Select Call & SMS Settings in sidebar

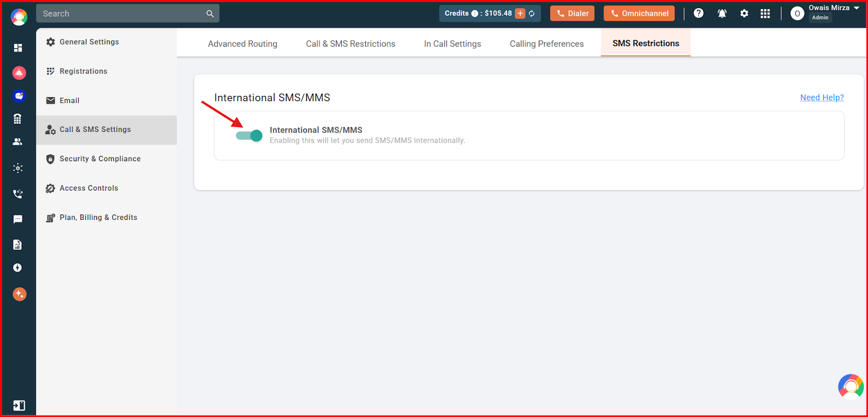[x=106, y=130]
